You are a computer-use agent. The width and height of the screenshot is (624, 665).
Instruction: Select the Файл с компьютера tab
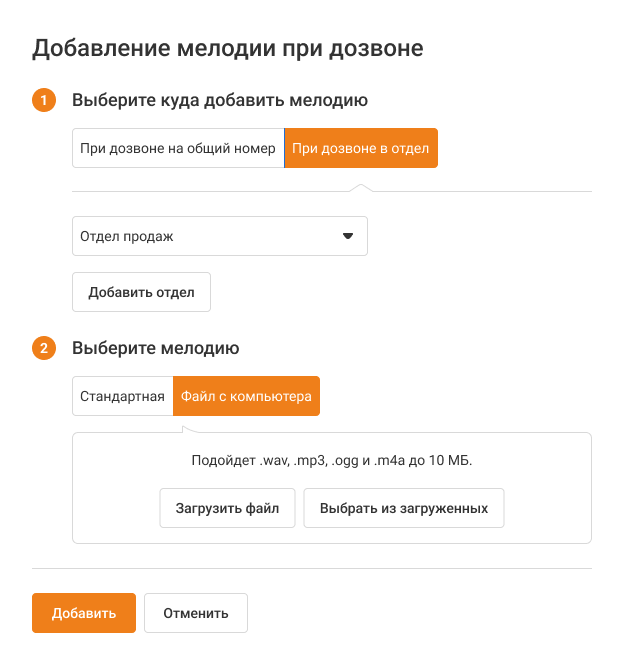(x=246, y=396)
